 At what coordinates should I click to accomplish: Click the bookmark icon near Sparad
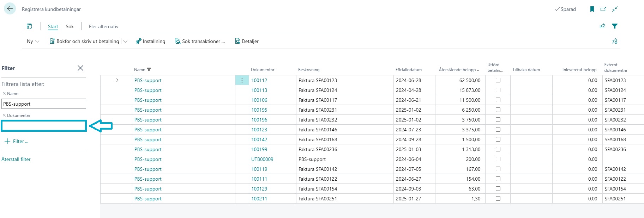[x=592, y=9]
